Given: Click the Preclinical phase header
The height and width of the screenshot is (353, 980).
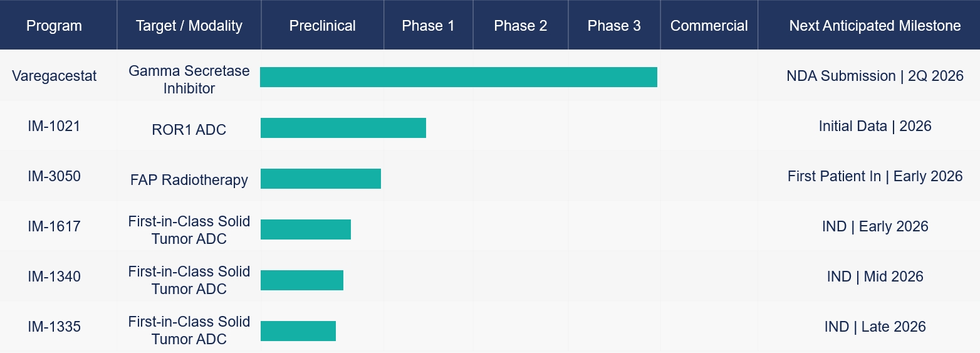Looking at the screenshot, I should [x=322, y=26].
